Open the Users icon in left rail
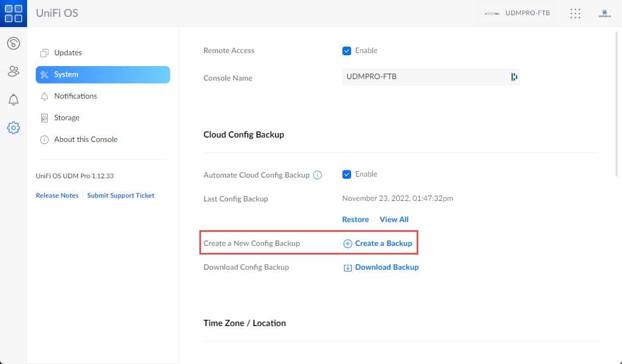Viewport: 622px width, 364px height. (x=14, y=71)
